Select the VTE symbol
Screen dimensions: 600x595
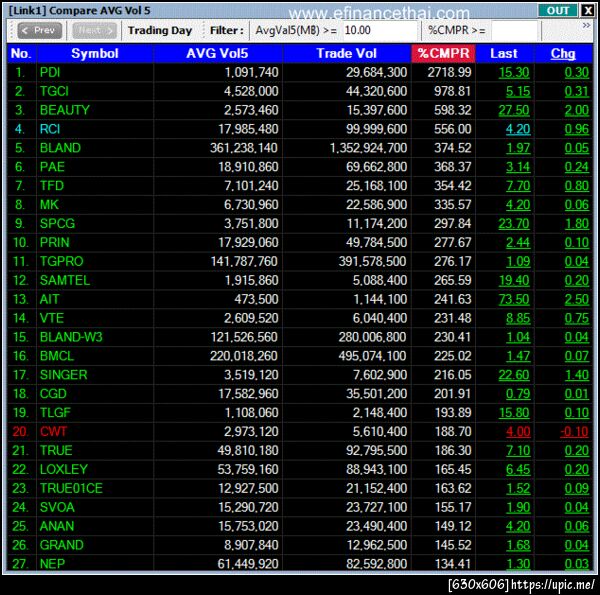point(52,318)
